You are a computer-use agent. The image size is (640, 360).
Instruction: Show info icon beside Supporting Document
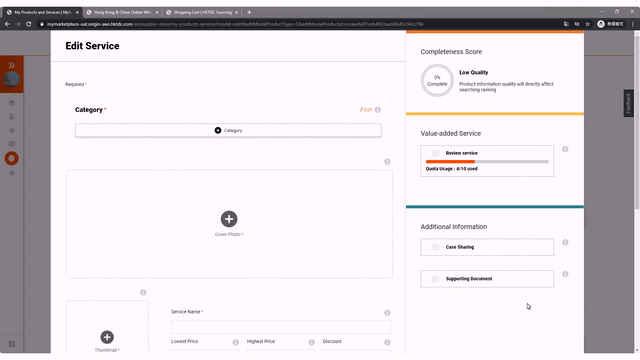(x=565, y=274)
